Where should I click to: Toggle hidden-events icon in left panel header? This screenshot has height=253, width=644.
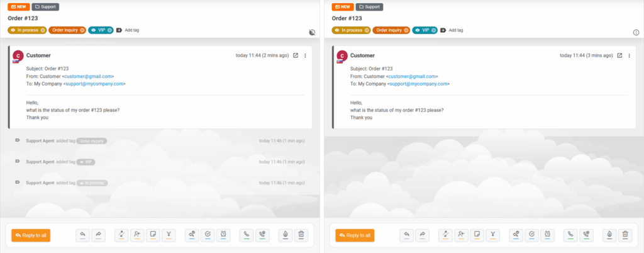point(313,32)
